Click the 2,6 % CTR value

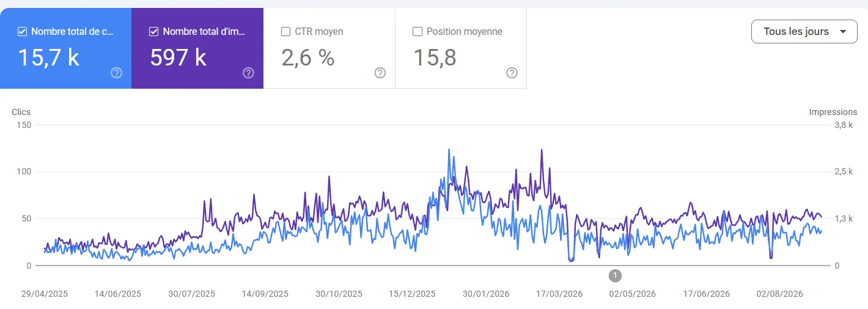pos(308,58)
